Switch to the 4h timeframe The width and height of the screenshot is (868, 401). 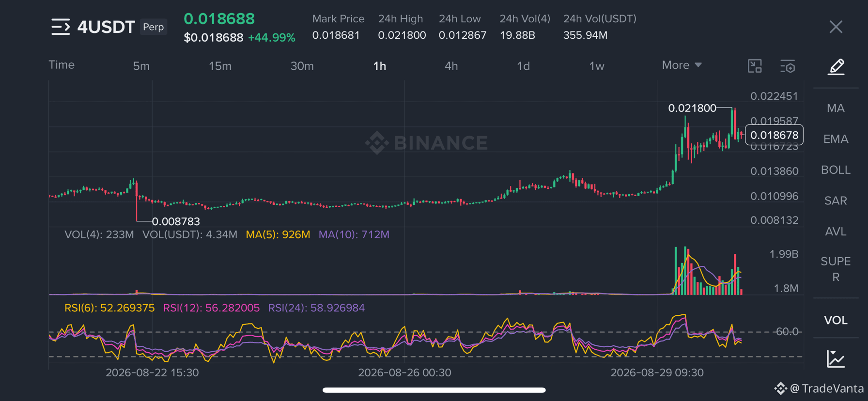(451, 66)
